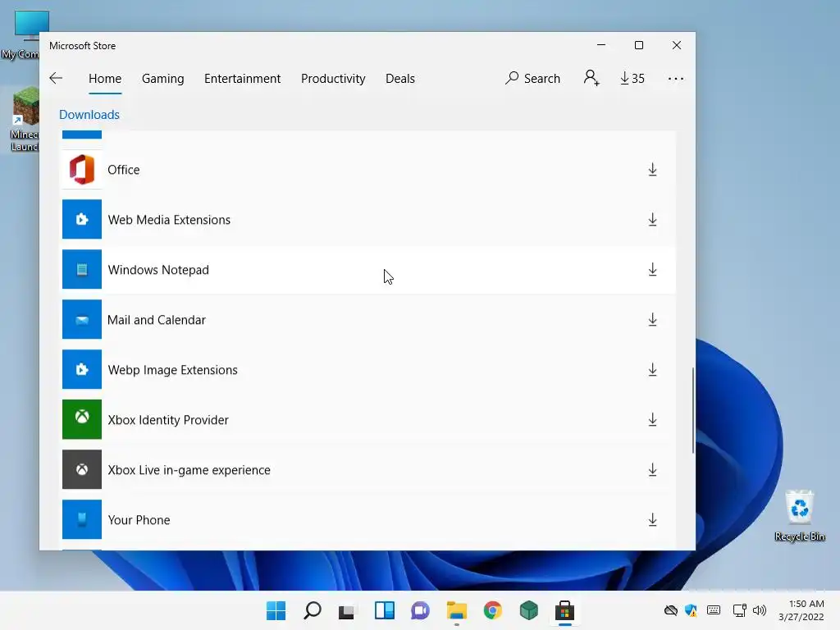The width and height of the screenshot is (840, 630).
Task: Open the green cube app in taskbar
Action: [x=529, y=610]
